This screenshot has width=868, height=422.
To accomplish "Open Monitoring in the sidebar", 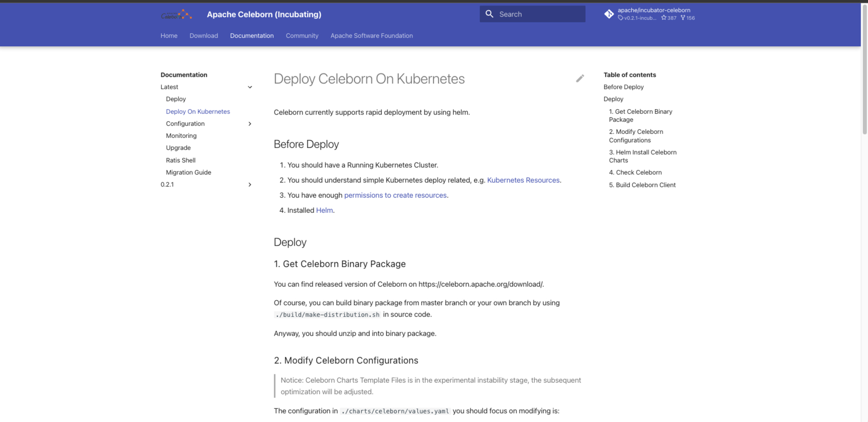I will click(x=181, y=136).
